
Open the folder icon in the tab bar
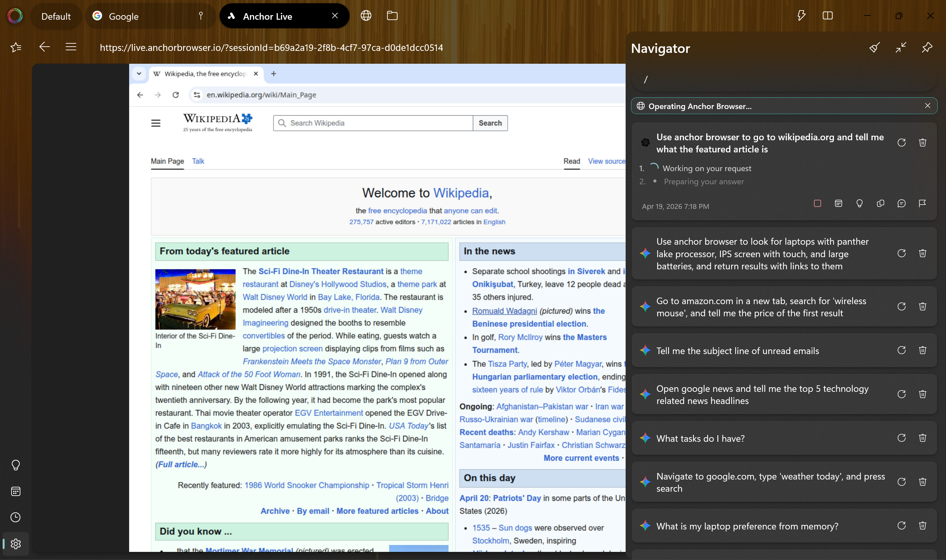tap(392, 15)
